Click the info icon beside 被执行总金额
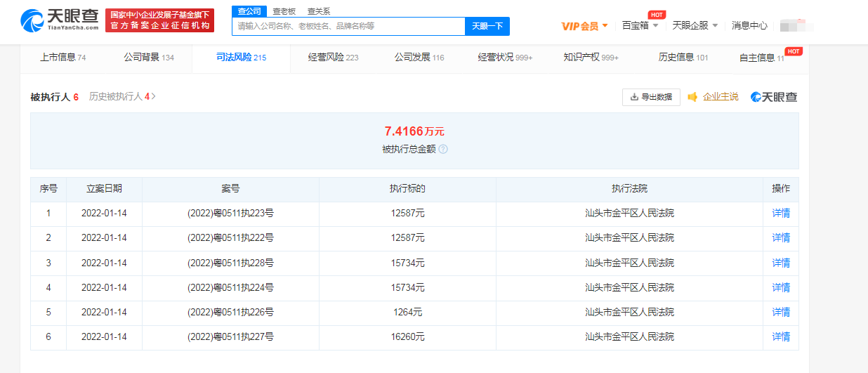Screen dimensions: 868x373 pyautogui.click(x=443, y=149)
